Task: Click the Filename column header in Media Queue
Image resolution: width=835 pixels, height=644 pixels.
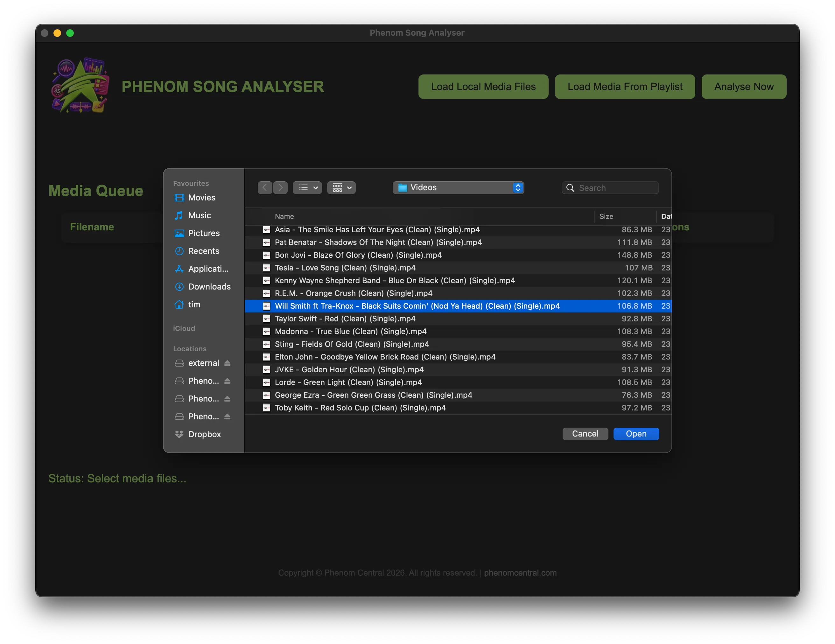Action: pos(92,227)
